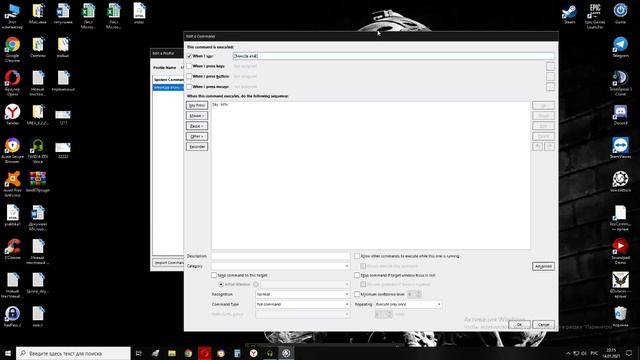Expand the 'Mouse >' action menu button
Viewport: 640px width, 360px height.
pyautogui.click(x=197, y=116)
